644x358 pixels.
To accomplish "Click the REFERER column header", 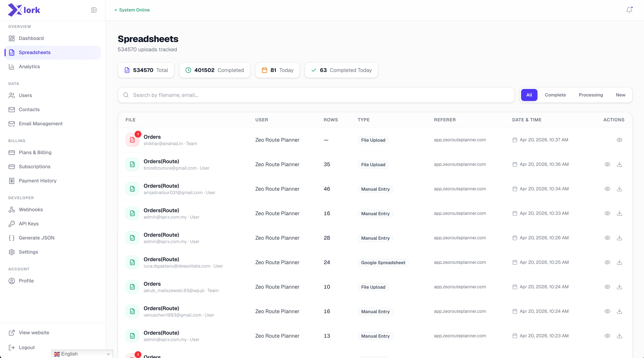I will [445, 120].
